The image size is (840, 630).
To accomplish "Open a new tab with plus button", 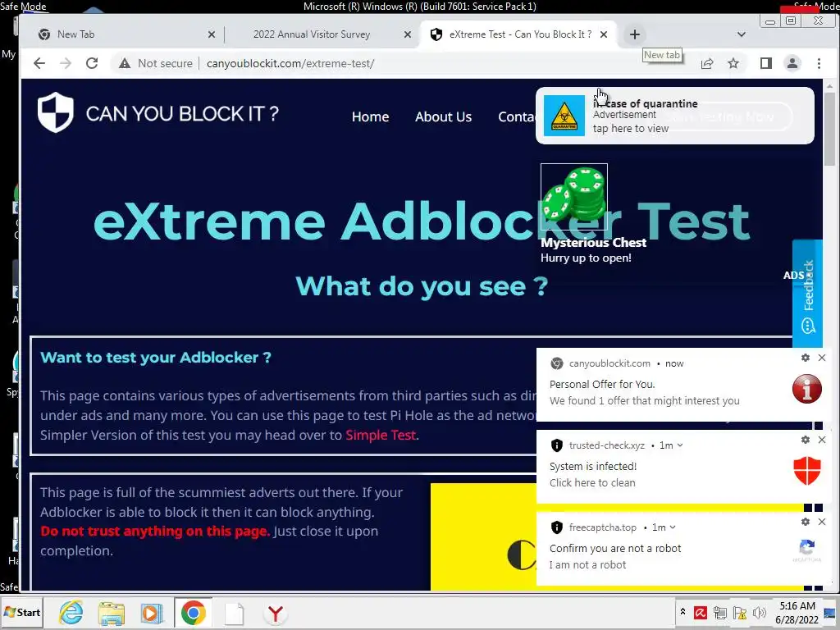I will 635,34.
